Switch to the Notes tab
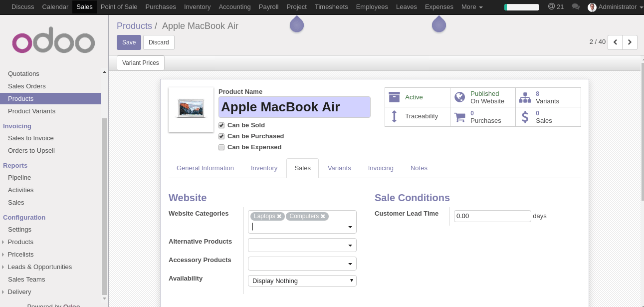Image resolution: width=644 pixels, height=307 pixels. click(x=419, y=168)
